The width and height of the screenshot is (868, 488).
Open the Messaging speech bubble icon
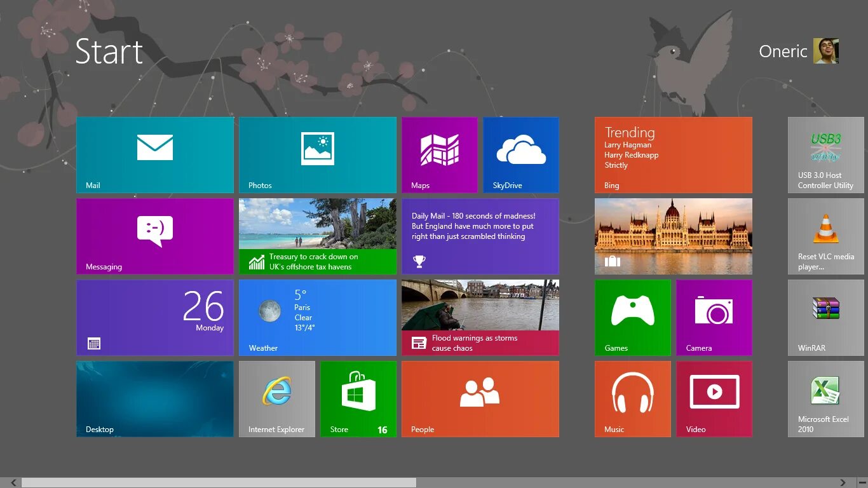tap(155, 231)
